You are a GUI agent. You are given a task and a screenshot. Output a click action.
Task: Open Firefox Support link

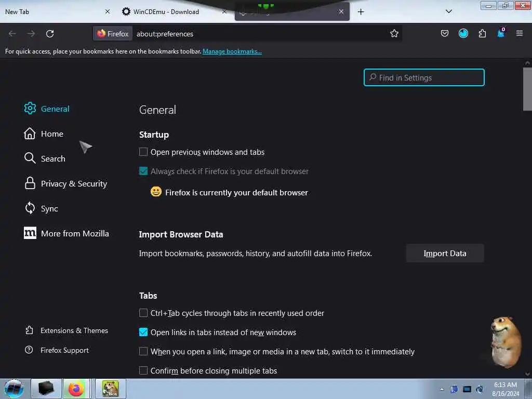(57, 350)
